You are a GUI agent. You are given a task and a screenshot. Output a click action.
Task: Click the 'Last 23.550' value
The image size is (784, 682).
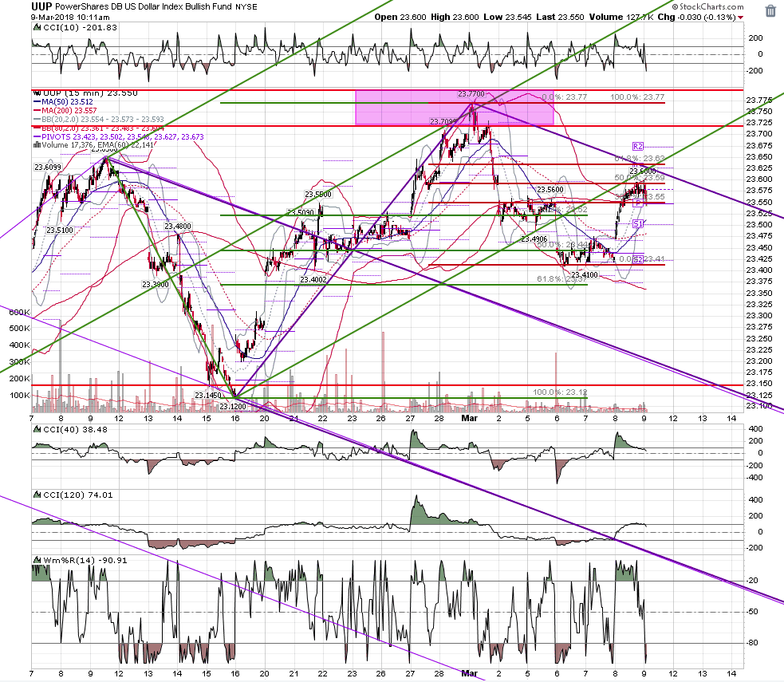click(560, 17)
